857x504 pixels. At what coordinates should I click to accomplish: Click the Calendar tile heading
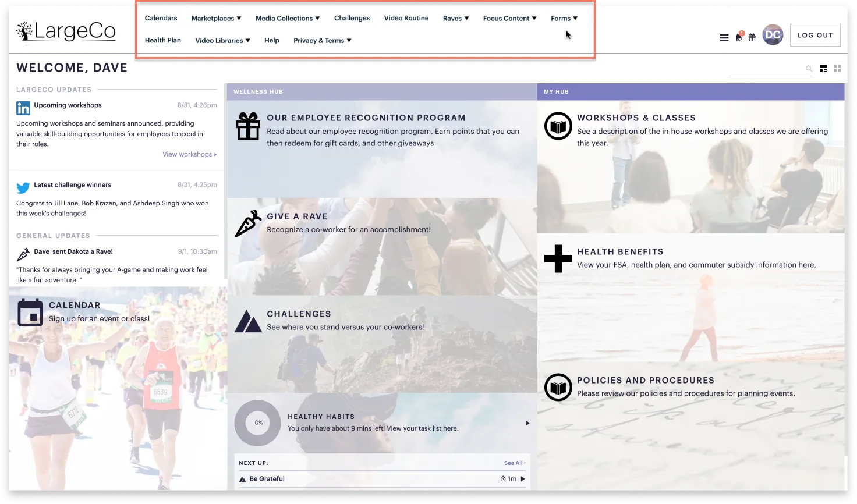[75, 306]
